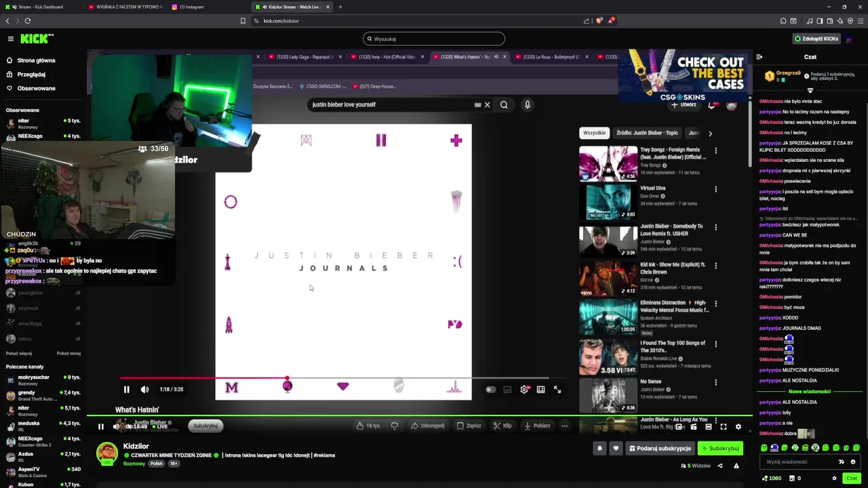Viewport: 868px width, 488px height.
Task: Mute the YouTube video volume
Action: [x=144, y=390]
